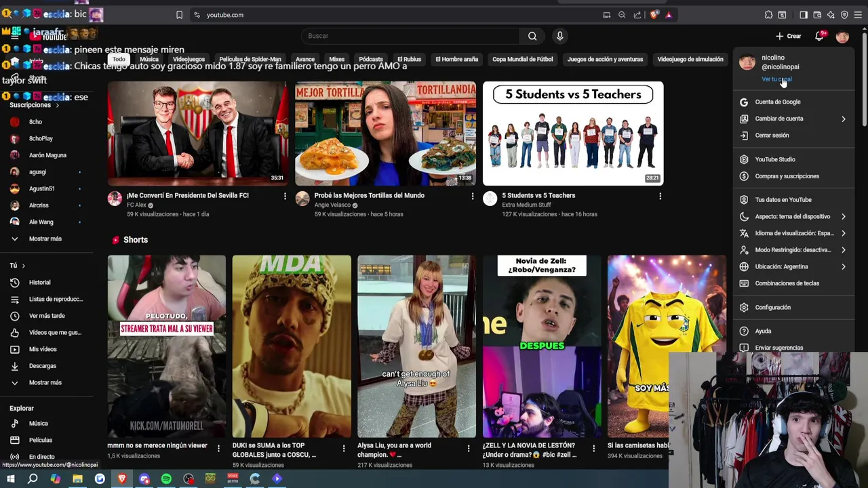Select the Pódcasts filter chip

pos(370,60)
